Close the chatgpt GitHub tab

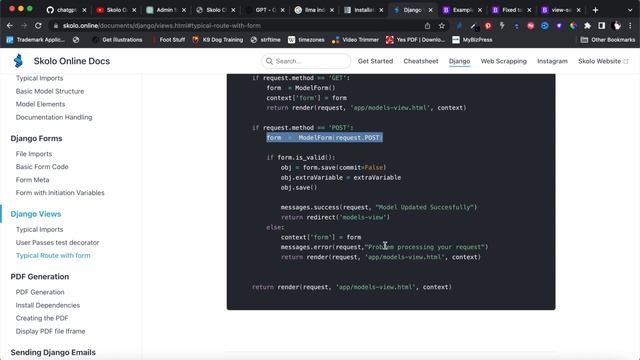pos(84,10)
